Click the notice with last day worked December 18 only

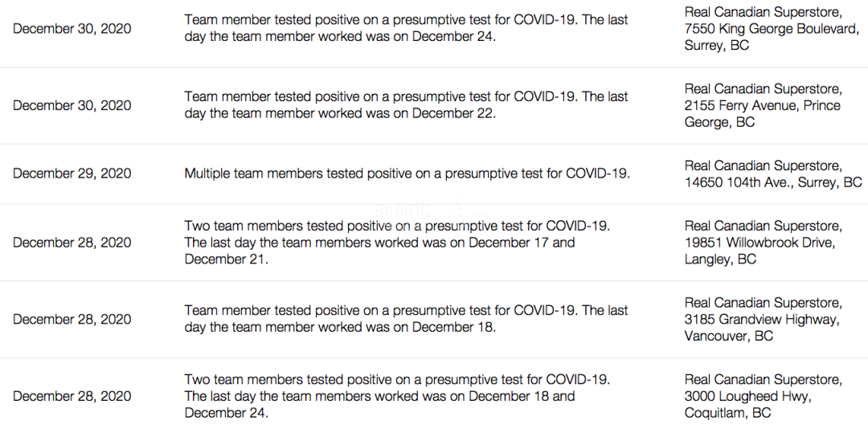pos(406,319)
